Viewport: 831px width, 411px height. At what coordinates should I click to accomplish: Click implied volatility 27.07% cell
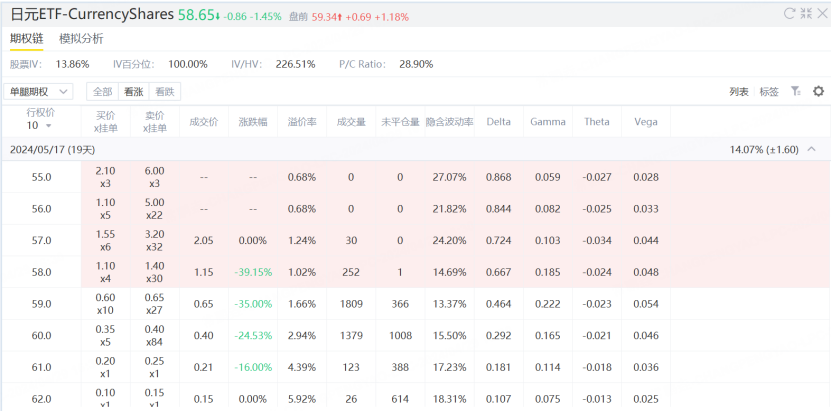click(x=449, y=177)
